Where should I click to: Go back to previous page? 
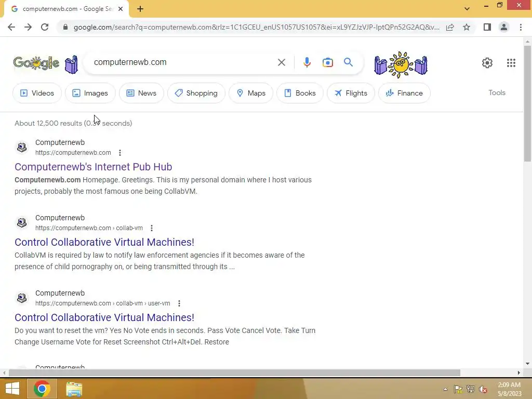coord(11,27)
